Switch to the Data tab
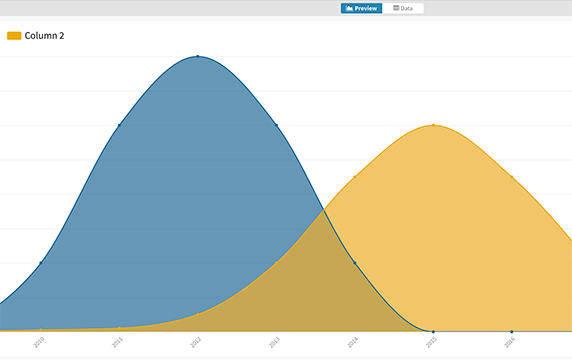Screen dimensions: 572x360 pos(403,8)
